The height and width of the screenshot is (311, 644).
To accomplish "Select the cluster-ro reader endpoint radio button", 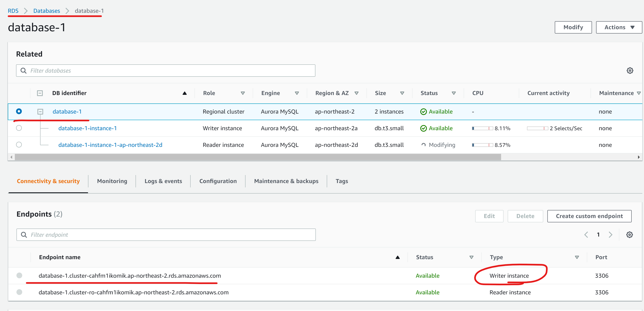I will click(x=19, y=292).
